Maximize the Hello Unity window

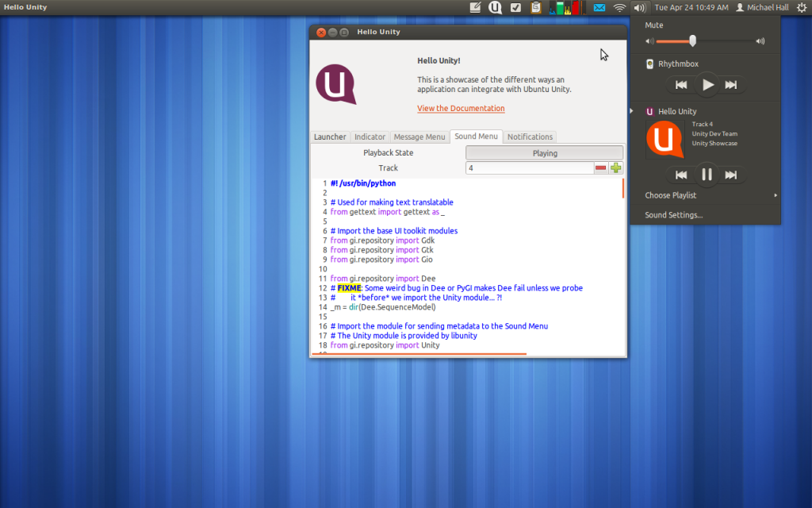coord(344,32)
